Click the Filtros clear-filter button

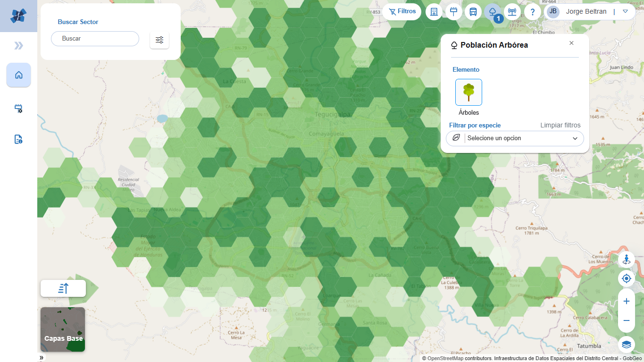tap(402, 11)
